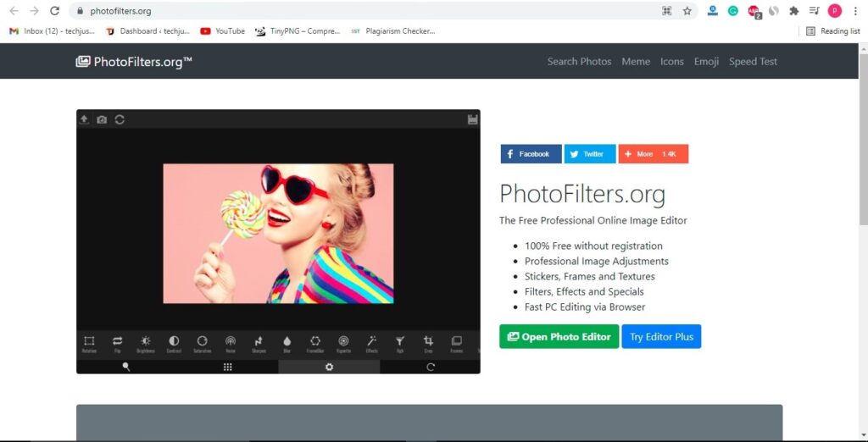Select the Rotation tool in editor toolbar
868x442 pixels.
click(x=89, y=341)
